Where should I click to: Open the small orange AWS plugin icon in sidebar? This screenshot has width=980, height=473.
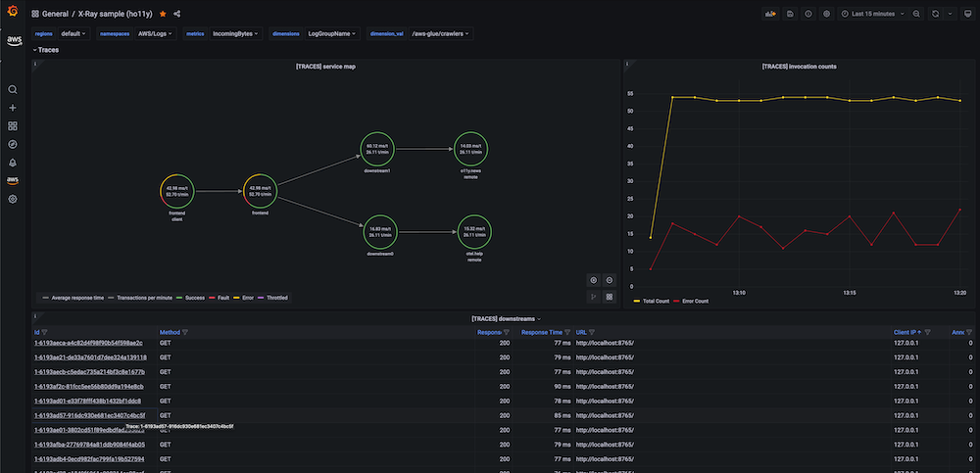(x=13, y=180)
